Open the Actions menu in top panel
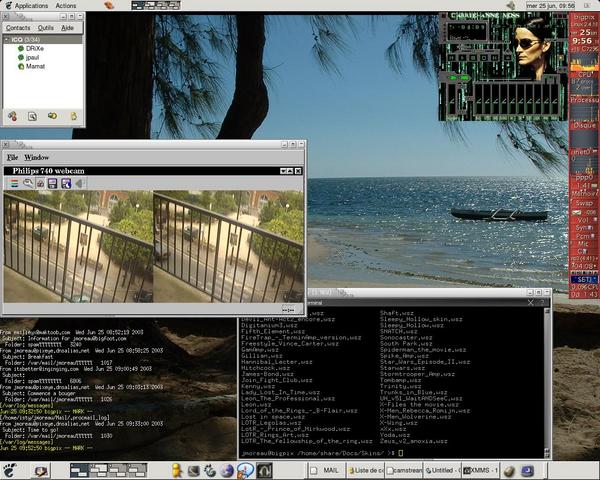This screenshot has width=600, height=480. pyautogui.click(x=65, y=6)
